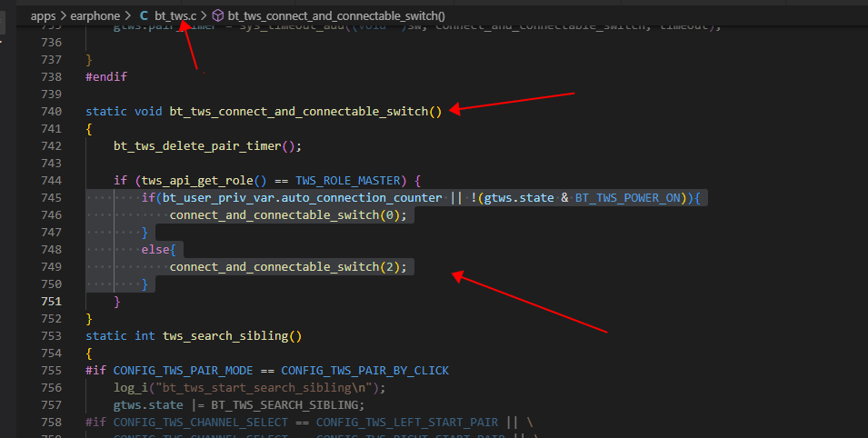Click bt_tws_delete_pair_timer call on line 742
Viewport: 868px width, 438px height.
coord(197,146)
